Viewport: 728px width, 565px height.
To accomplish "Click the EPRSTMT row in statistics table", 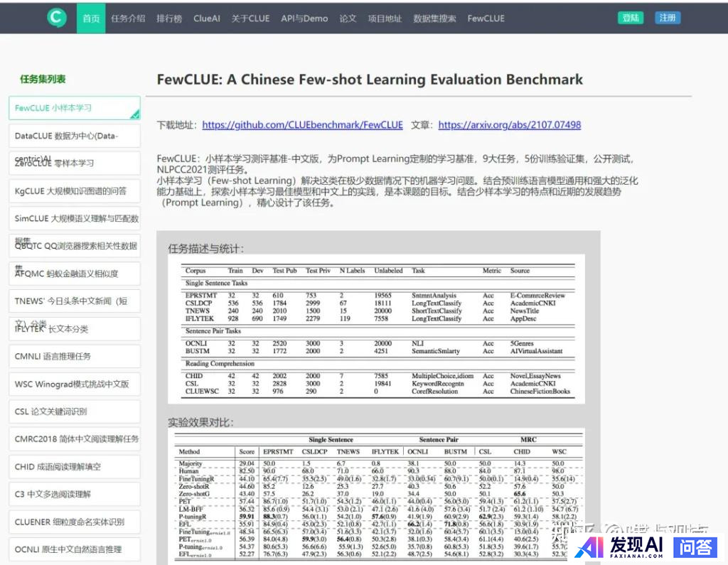I will 378,295.
